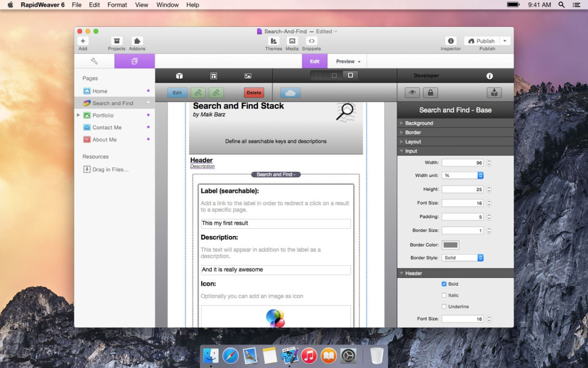This screenshot has height=368, width=588.
Task: Open the Inspector info icon
Action: click(x=451, y=41)
